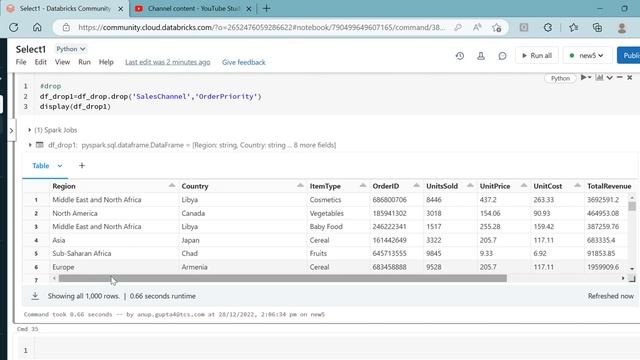This screenshot has height=360, width=640.
Task: Select OrderID 683458888 cell
Action: point(396,267)
